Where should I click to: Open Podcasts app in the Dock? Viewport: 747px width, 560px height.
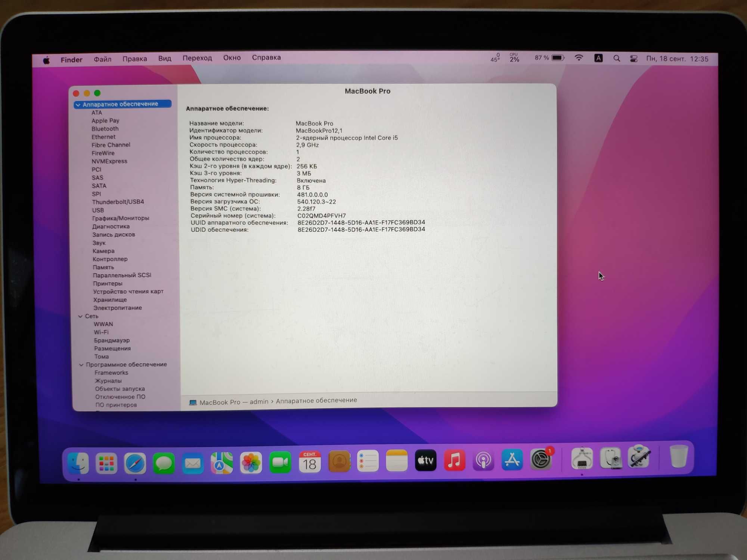[x=483, y=460]
